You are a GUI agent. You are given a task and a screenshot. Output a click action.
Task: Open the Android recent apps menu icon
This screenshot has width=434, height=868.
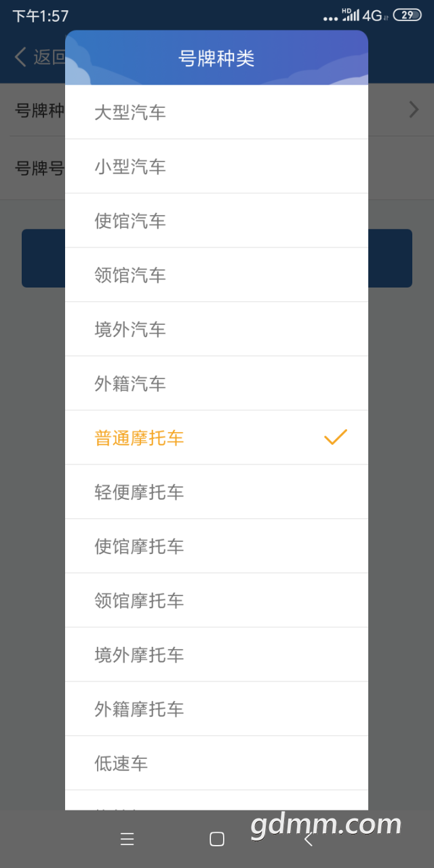127,840
